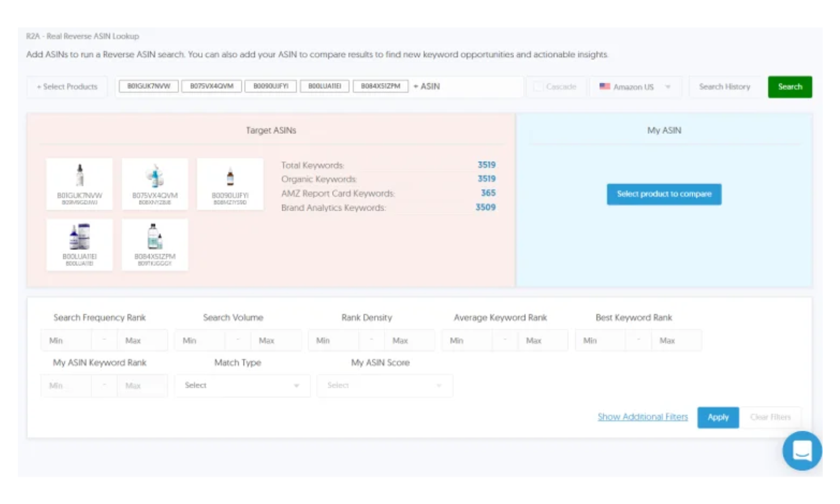Click the Min field under Search Volume

tap(196, 340)
